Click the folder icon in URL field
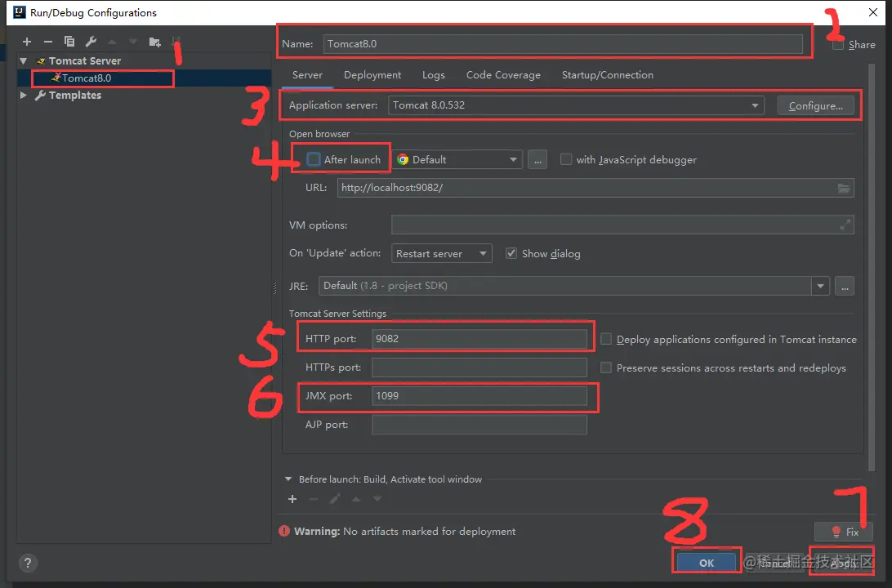 pos(844,188)
